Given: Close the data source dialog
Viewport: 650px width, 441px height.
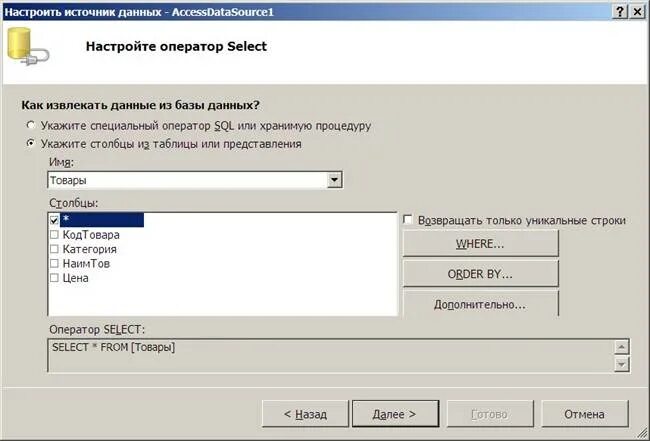Looking at the screenshot, I should tap(637, 12).
